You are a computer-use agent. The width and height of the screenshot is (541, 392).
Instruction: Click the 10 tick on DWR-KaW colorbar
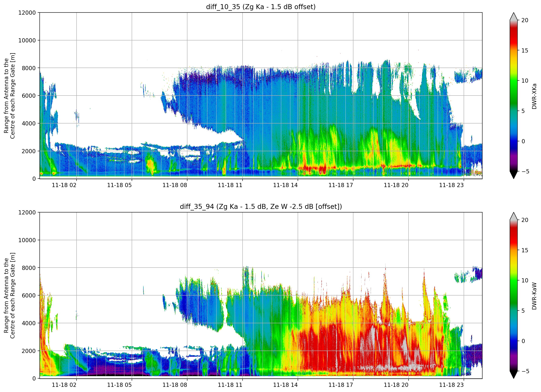(x=525, y=280)
